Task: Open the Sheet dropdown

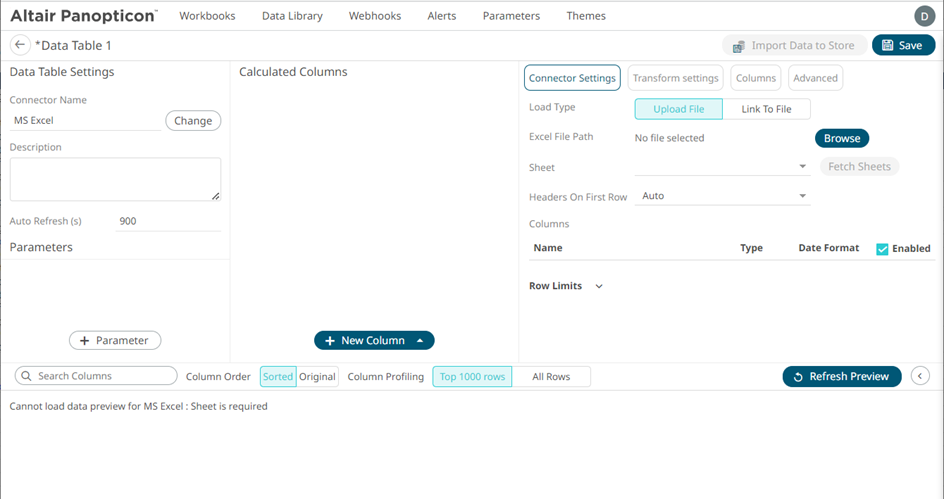Action: point(722,167)
